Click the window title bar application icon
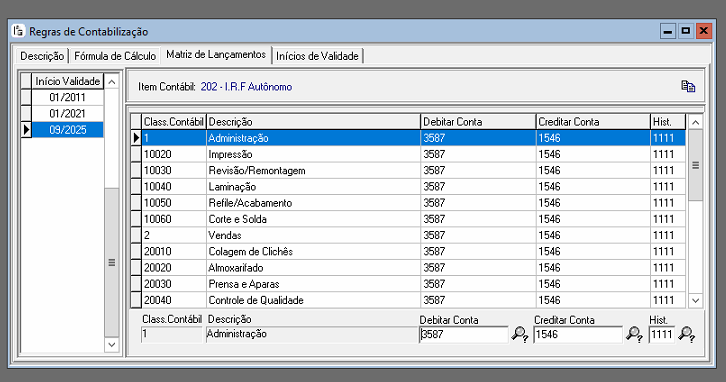726x382 pixels. 18,31
